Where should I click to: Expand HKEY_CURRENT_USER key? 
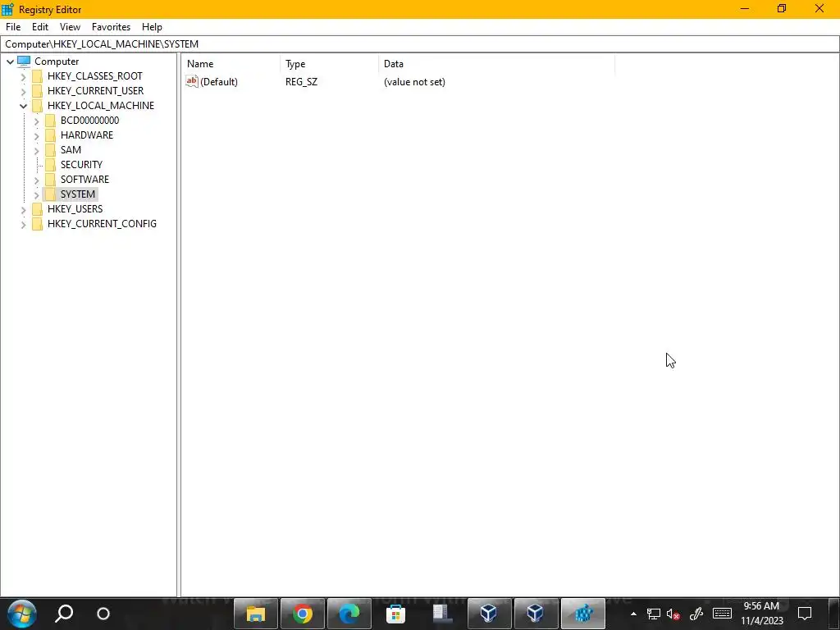[23, 91]
